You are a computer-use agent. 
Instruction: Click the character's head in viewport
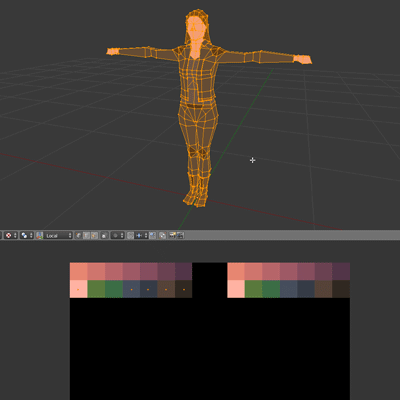click(x=196, y=26)
